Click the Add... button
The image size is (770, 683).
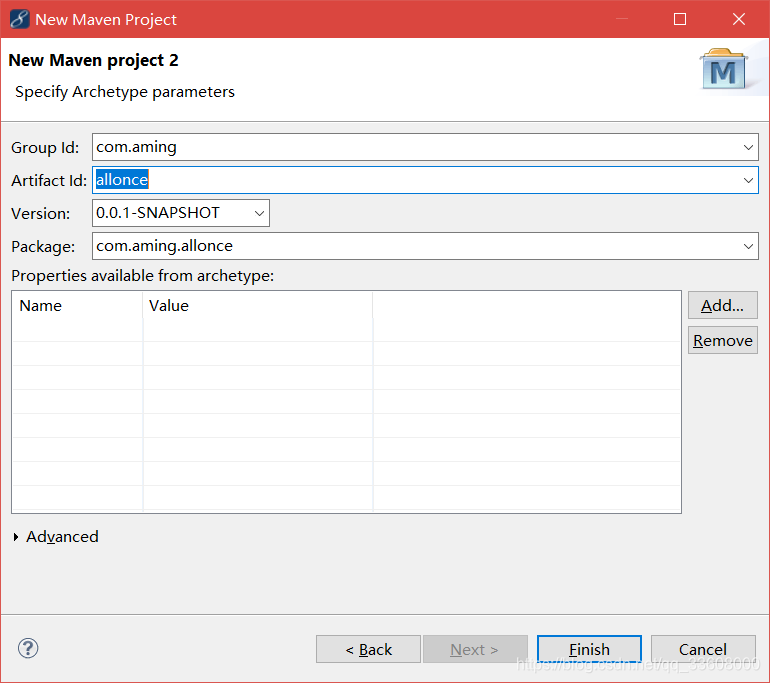(722, 305)
